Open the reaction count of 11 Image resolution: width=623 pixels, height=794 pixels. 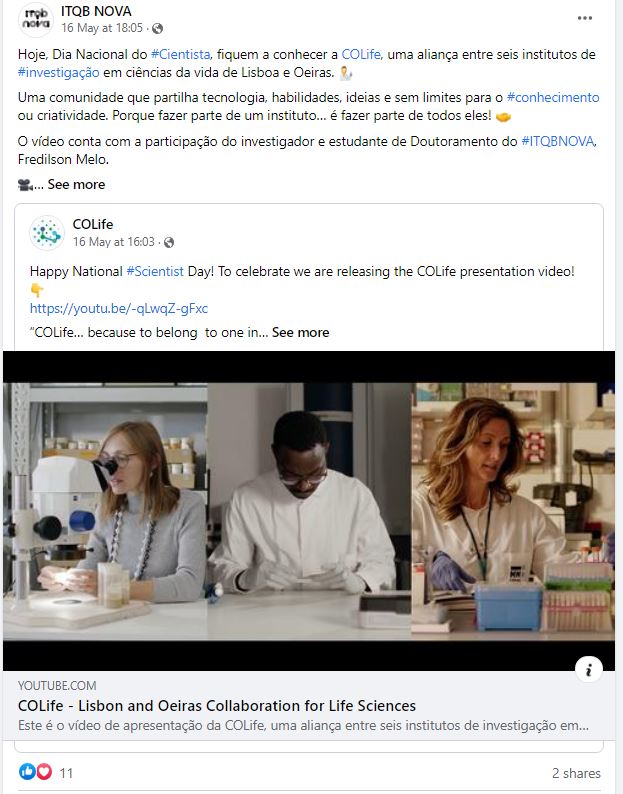pyautogui.click(x=66, y=773)
